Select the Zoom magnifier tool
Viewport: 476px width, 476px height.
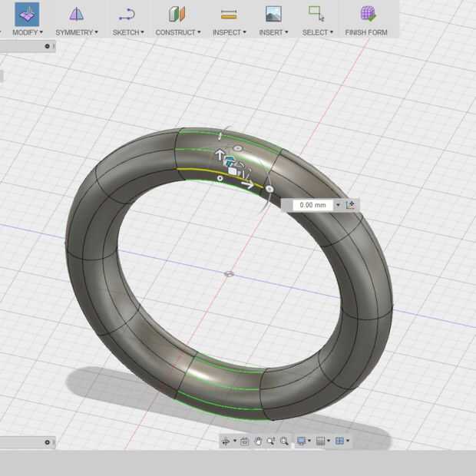(271, 441)
